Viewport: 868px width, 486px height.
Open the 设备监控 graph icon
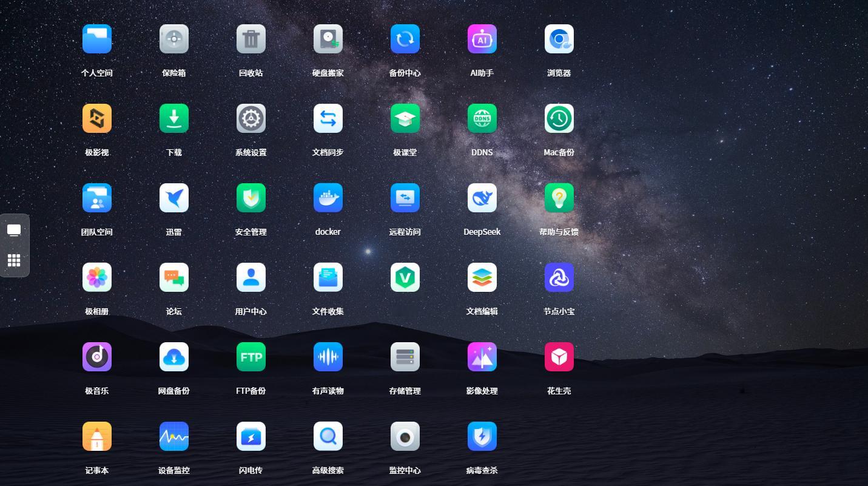(x=174, y=436)
